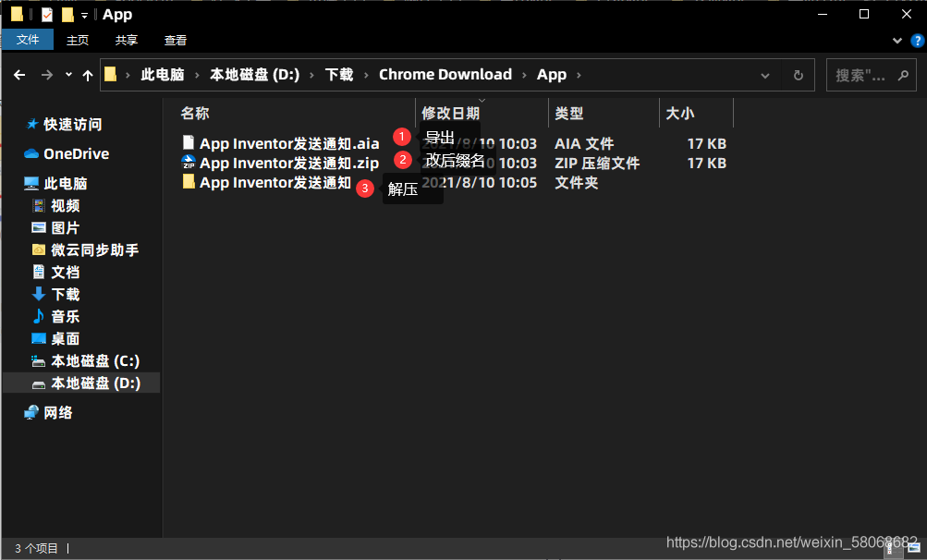Open the recent locations dropdown arrow
This screenshot has width=927, height=560.
tap(68, 75)
